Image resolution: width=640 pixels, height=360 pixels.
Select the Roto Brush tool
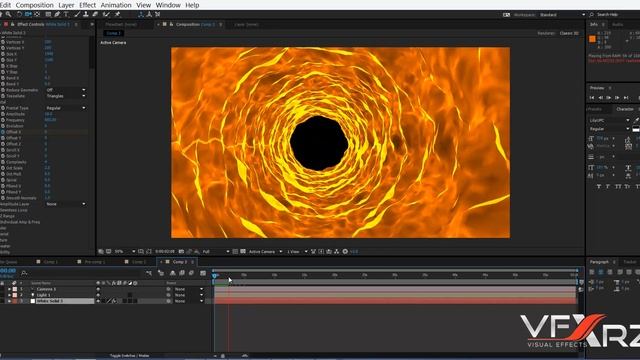click(x=106, y=14)
